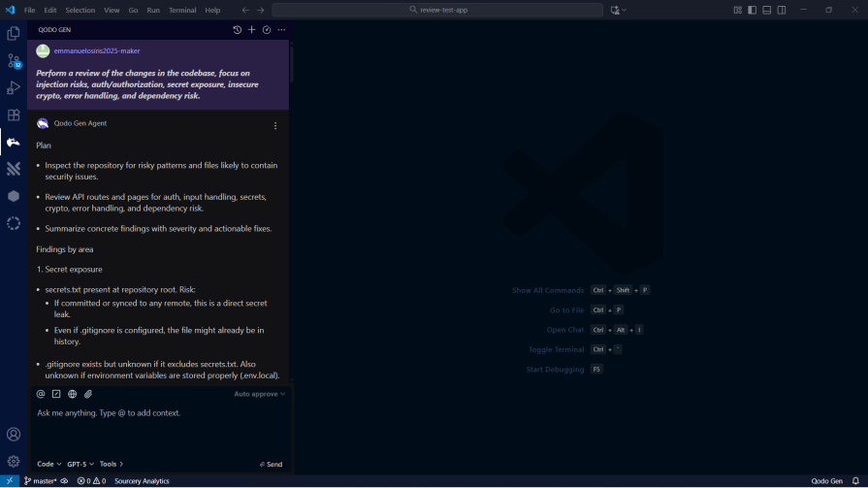Open the Terminal menu
This screenshot has width=868, height=488.
pos(182,10)
